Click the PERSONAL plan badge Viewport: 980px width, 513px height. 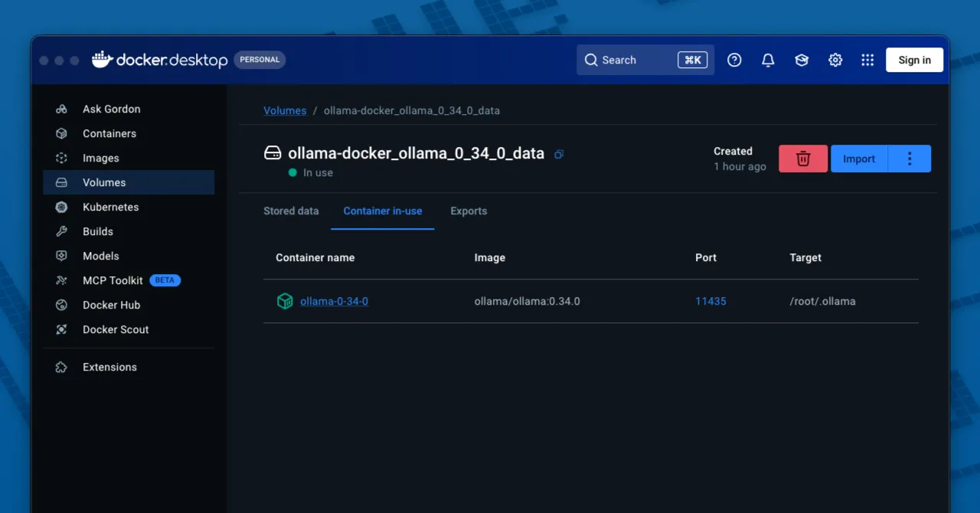tap(260, 60)
